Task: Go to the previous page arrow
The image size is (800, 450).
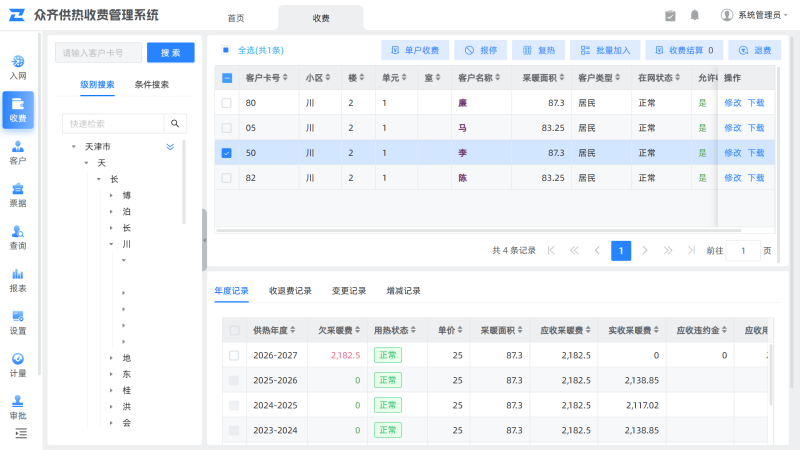Action: (597, 250)
